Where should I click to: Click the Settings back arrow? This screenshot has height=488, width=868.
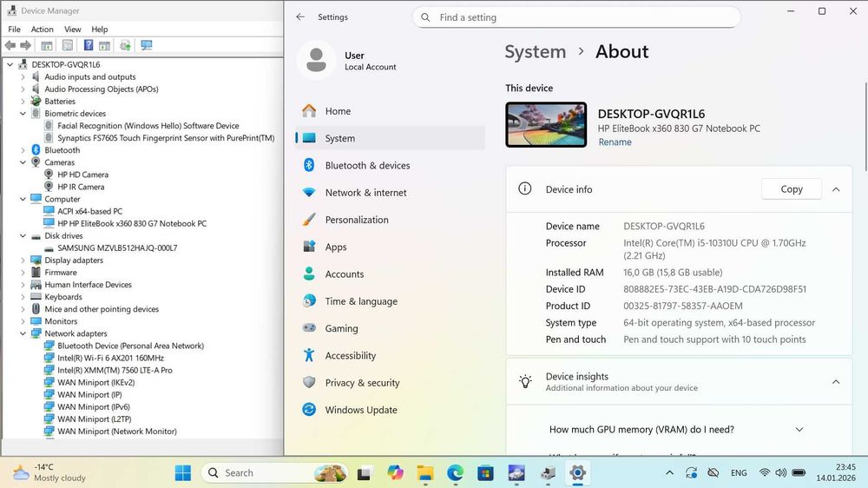pyautogui.click(x=300, y=17)
